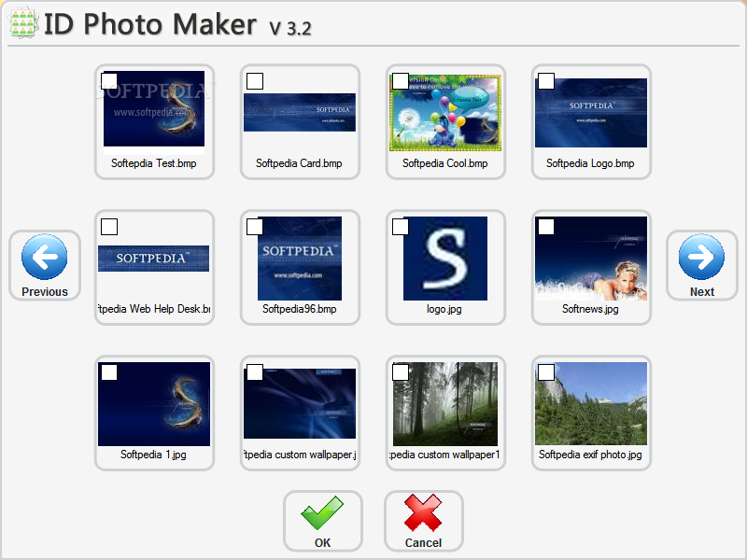747x560 pixels.
Task: Choose the logo.jpg white S thumbnail
Action: 445,259
